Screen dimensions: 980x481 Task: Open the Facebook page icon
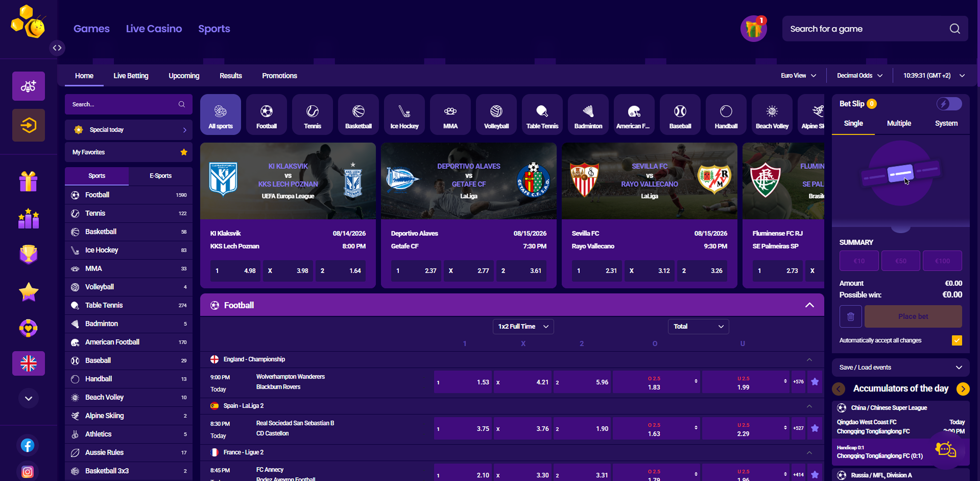click(27, 445)
